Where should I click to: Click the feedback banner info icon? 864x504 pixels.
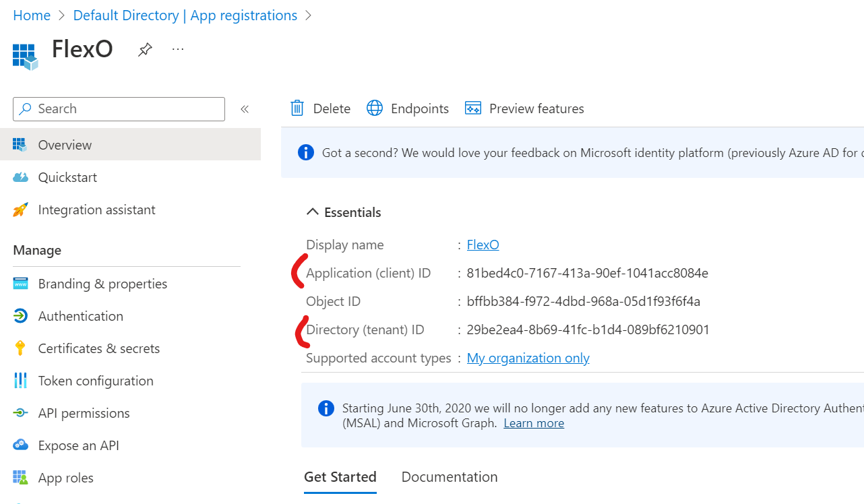(x=306, y=153)
